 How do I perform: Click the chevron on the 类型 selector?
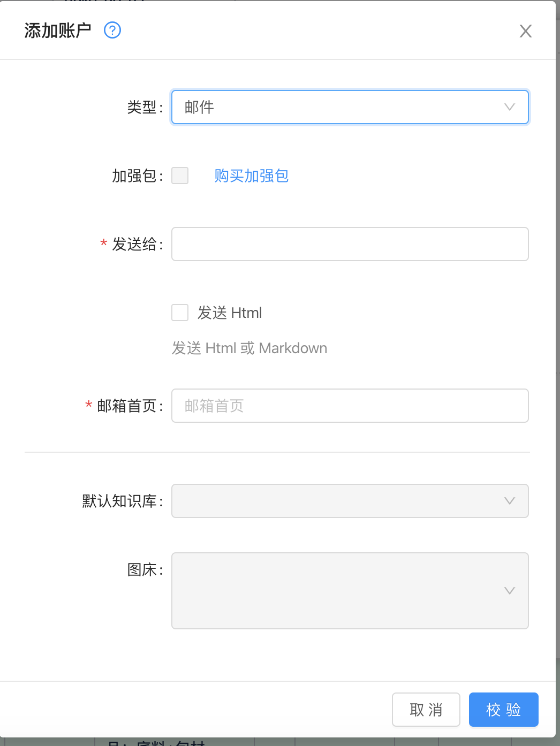509,107
